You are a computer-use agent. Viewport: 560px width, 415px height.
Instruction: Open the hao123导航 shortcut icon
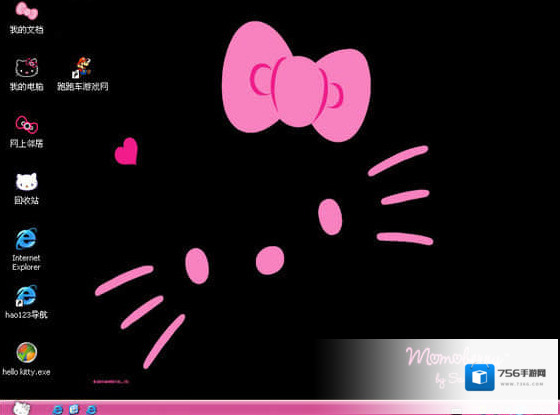pos(26,296)
